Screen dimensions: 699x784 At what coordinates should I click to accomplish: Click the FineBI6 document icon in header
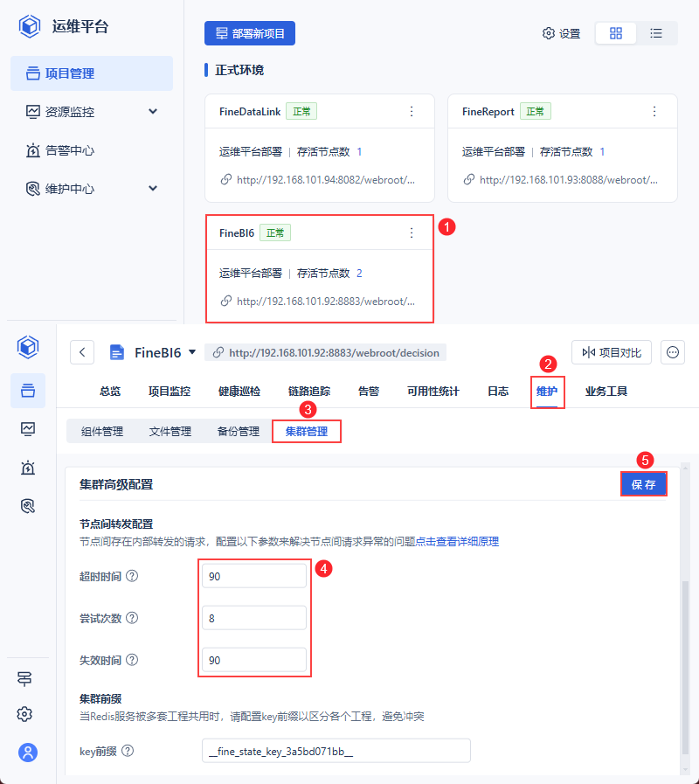click(116, 352)
